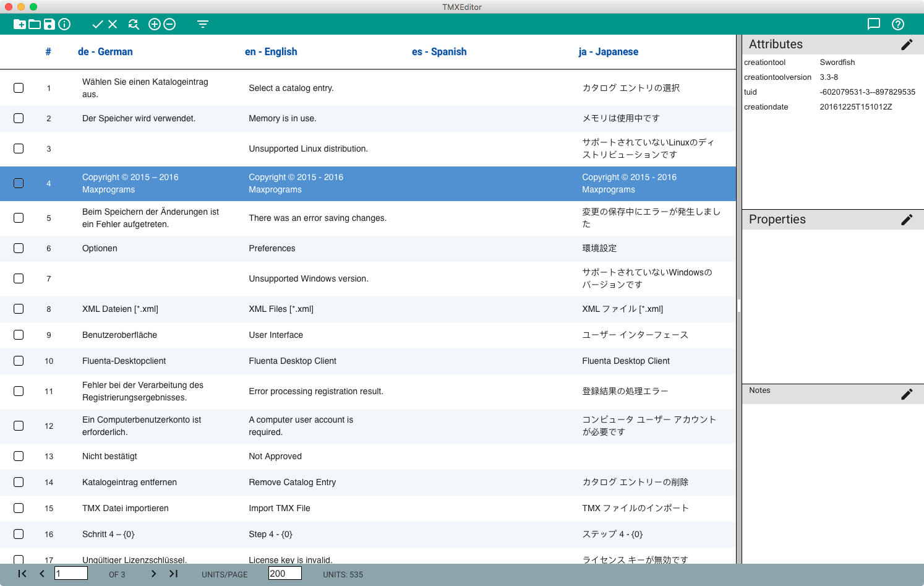The image size is (924, 586).
Task: Save the current TMX file
Action: [x=49, y=24]
